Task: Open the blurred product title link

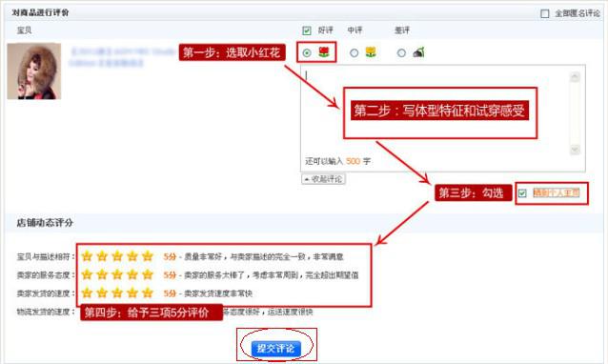Action: 123,57
